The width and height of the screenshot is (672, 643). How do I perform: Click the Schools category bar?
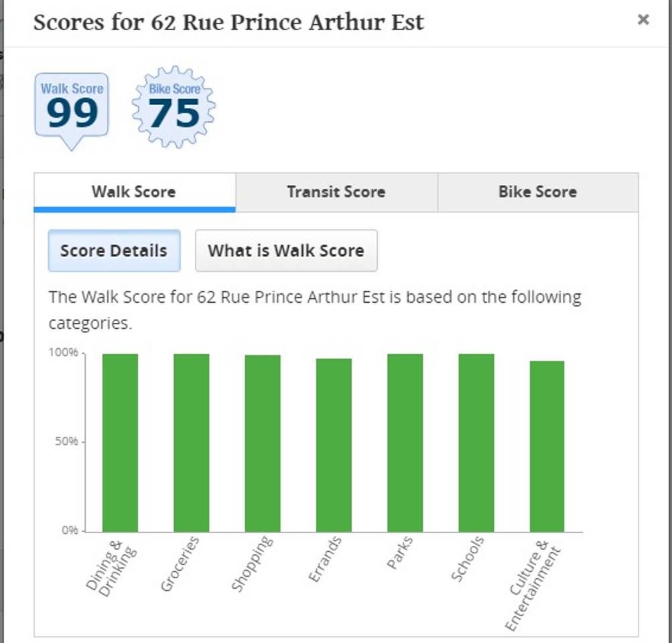tap(476, 443)
